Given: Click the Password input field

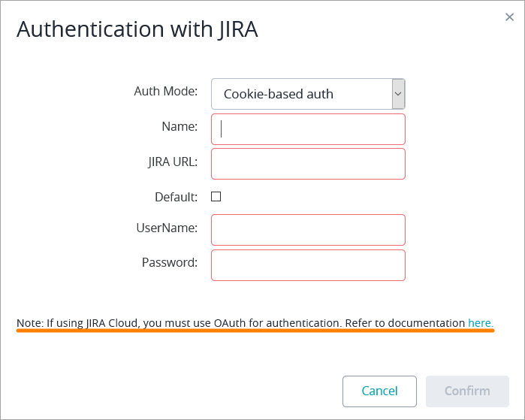Looking at the screenshot, I should [308, 265].
